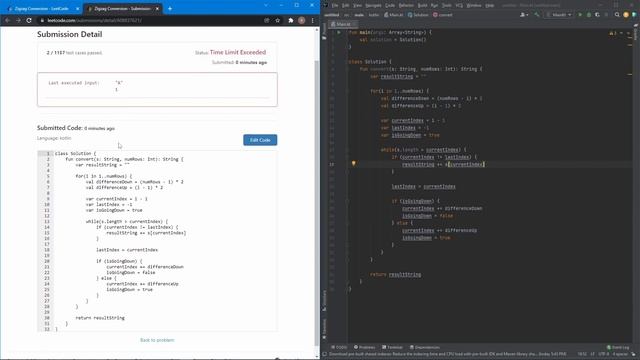Open the Help menu in IntelliJ
Screen dimensions: 640x360
[x=490, y=5]
